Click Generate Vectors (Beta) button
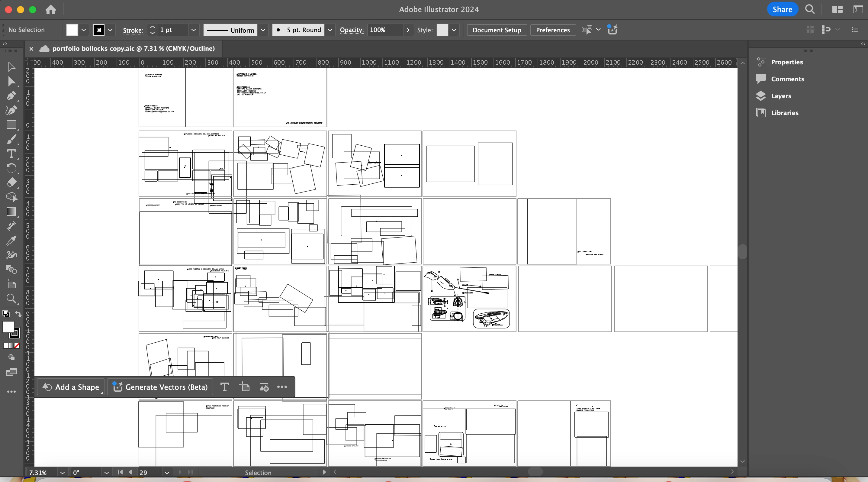Image resolution: width=868 pixels, height=482 pixels. [x=160, y=387]
